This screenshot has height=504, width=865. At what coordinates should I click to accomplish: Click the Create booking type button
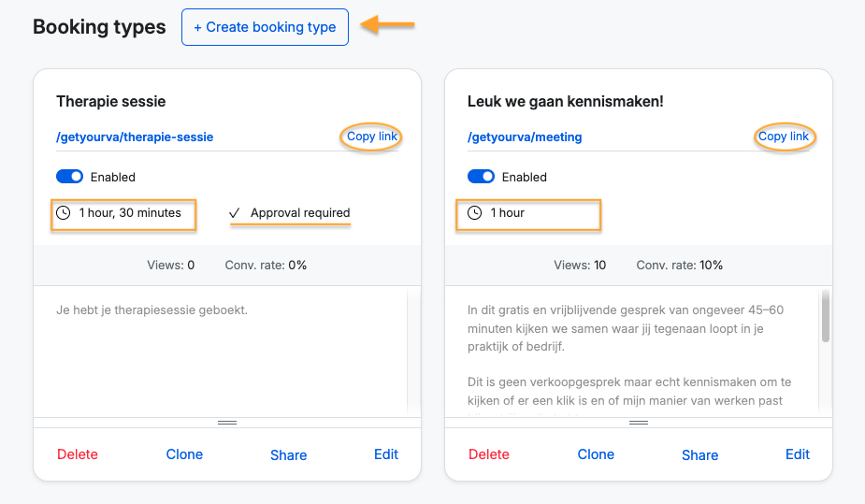[x=265, y=27]
